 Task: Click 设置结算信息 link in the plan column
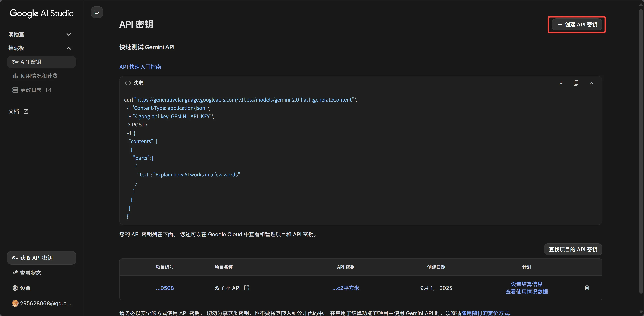(x=526, y=284)
